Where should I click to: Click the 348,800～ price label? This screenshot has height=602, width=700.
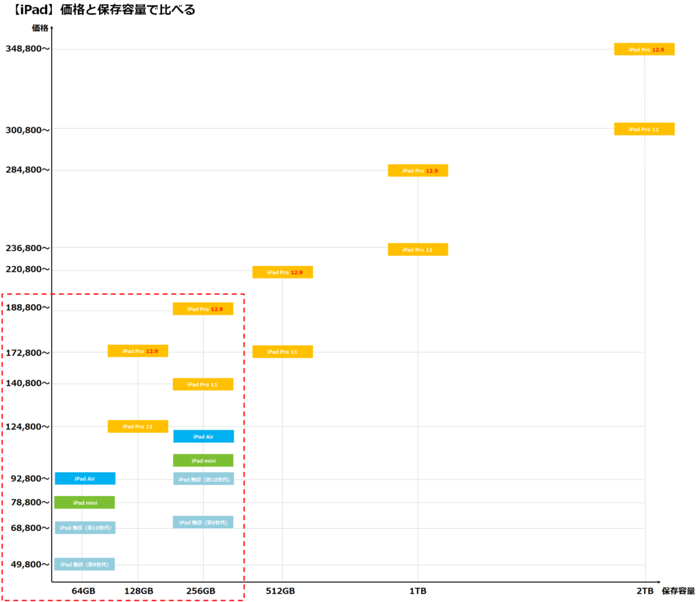[27, 49]
